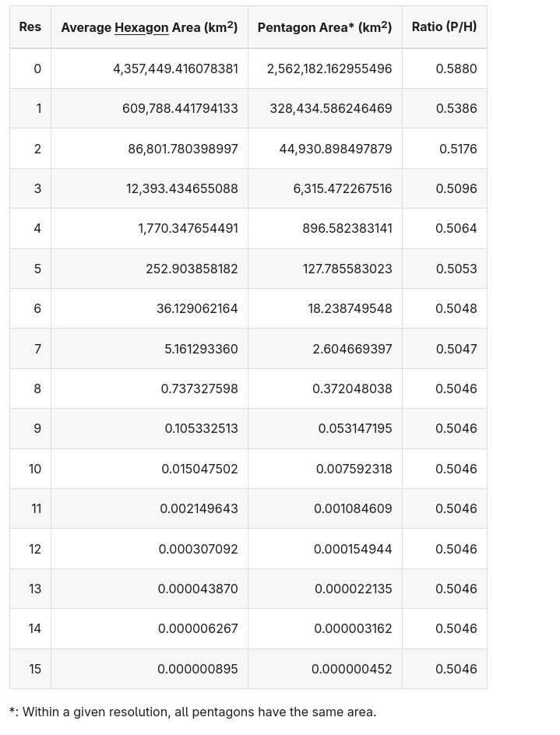Click the Ratio (P/H) column header

coord(444,27)
